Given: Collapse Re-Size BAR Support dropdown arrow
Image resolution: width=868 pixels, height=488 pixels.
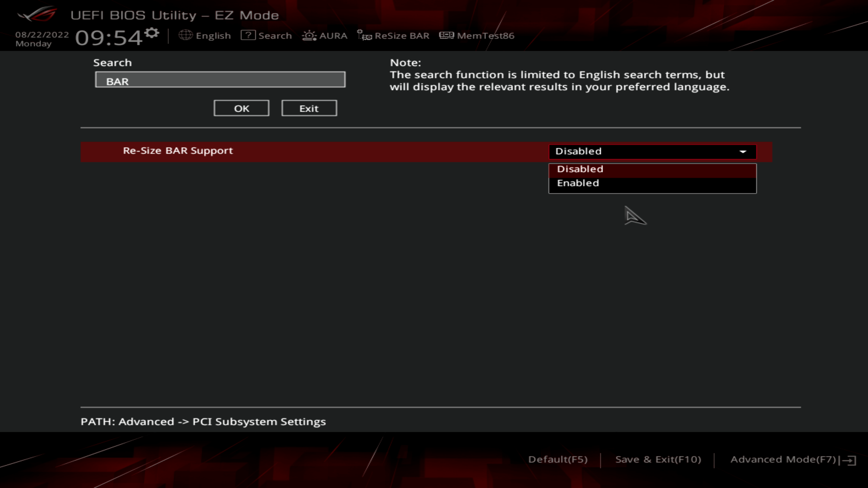Looking at the screenshot, I should [x=743, y=152].
